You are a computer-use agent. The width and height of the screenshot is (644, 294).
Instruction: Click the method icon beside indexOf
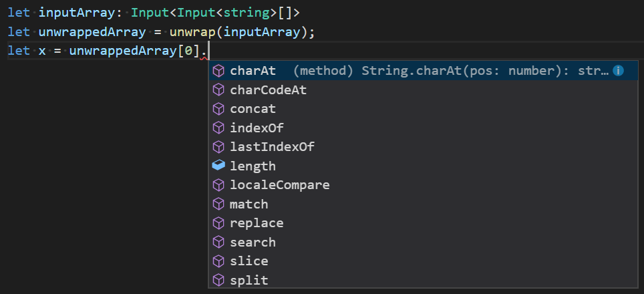(x=218, y=128)
